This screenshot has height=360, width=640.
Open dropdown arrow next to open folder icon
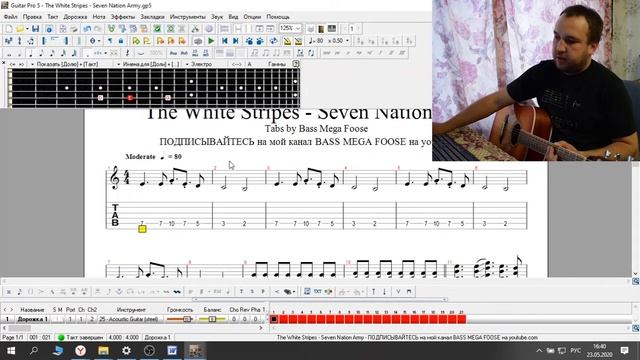pos(27,29)
